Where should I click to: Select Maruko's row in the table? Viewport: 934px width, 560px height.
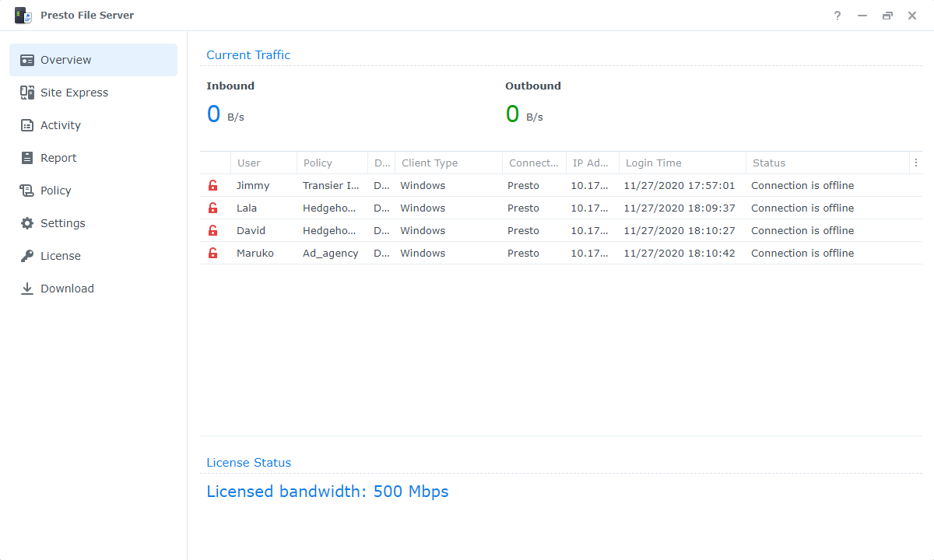point(467,253)
